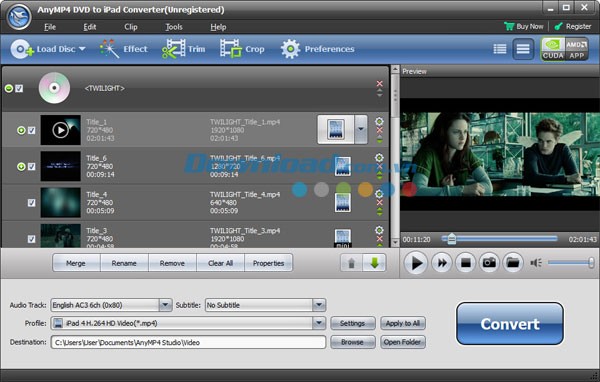Open the File menu
This screenshot has width=600, height=382.
point(50,27)
